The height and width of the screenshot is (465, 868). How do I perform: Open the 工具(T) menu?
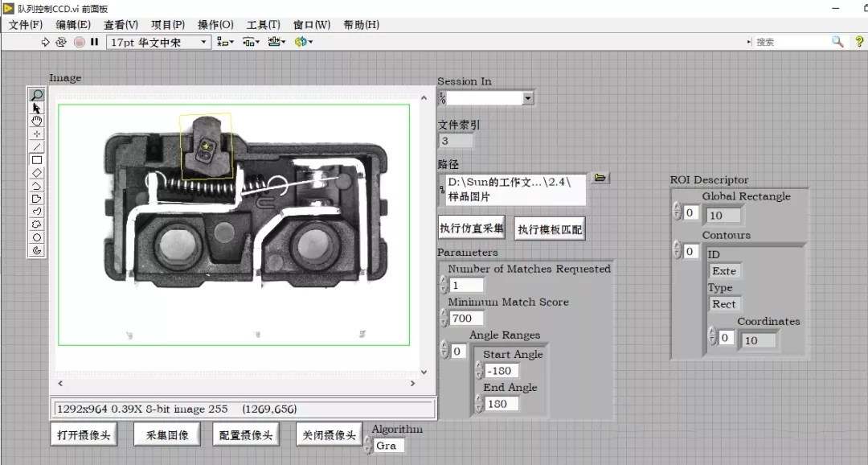pos(263,24)
